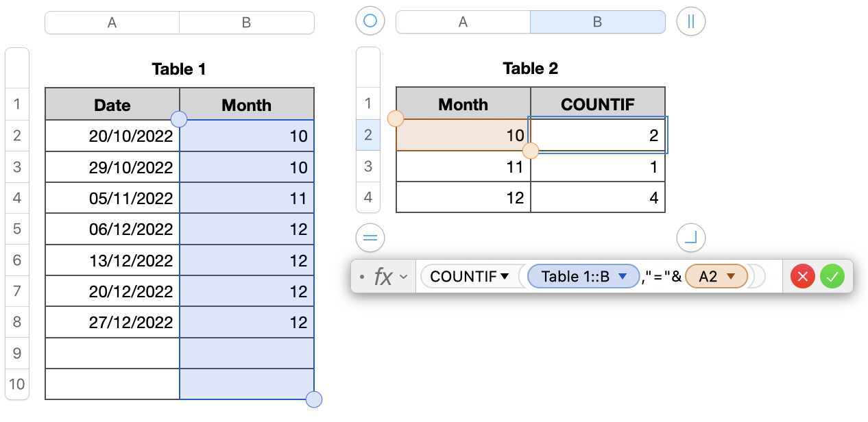Select the cell containing 20/10/2022
This screenshot has height=422, width=868.
pyautogui.click(x=112, y=136)
